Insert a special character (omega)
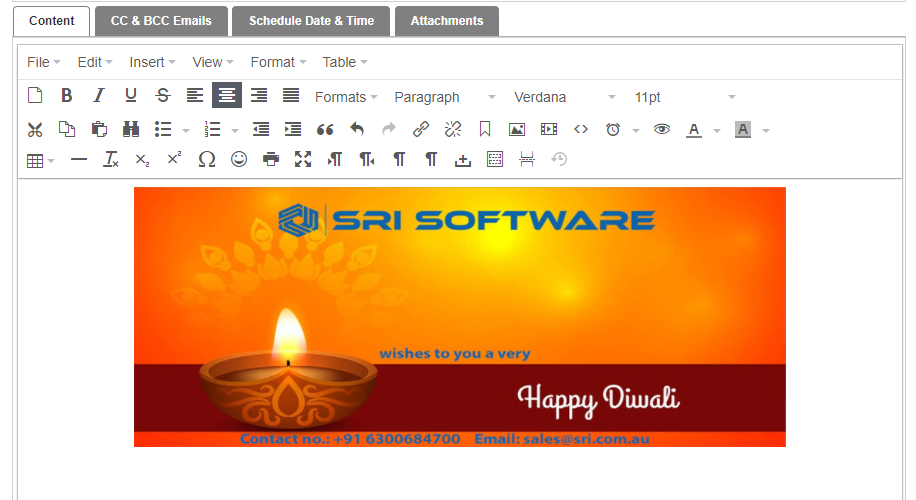916x500 pixels. [207, 159]
